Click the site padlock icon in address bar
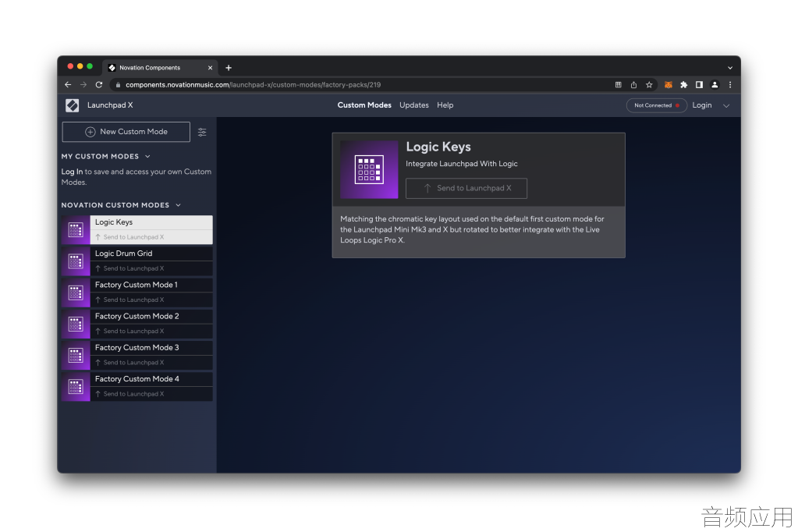The width and height of the screenshot is (798, 532). point(118,85)
